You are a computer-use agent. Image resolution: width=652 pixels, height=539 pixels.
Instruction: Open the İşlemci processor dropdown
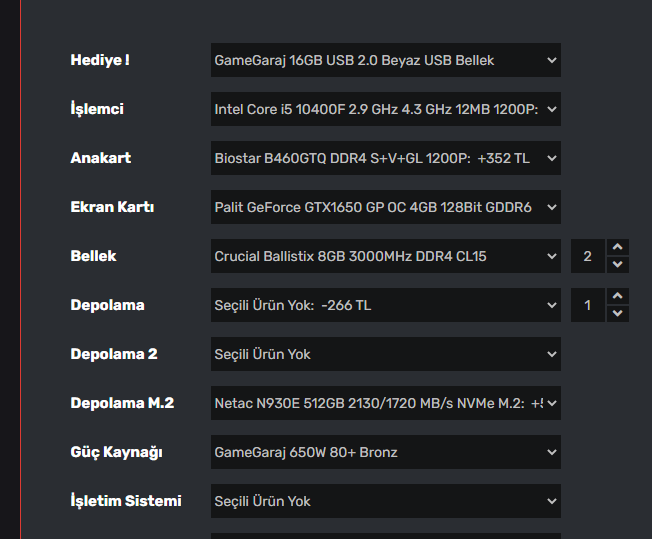click(x=385, y=109)
